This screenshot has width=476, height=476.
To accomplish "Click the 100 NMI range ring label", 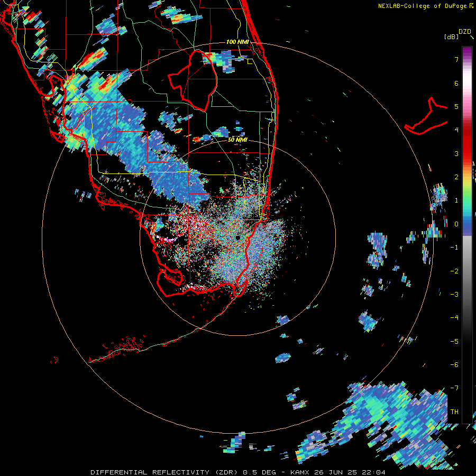I will 237,42.
